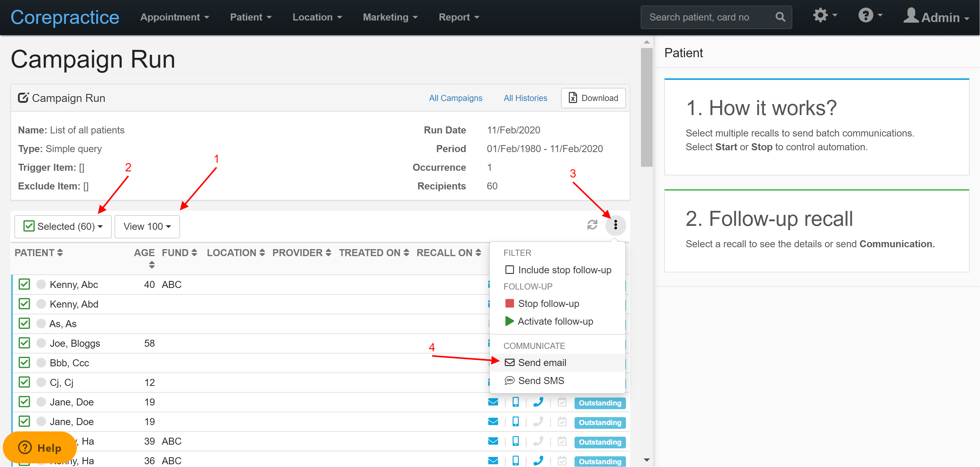Open the All Histories link
Image resolution: width=980 pixels, height=467 pixels.
coord(526,98)
